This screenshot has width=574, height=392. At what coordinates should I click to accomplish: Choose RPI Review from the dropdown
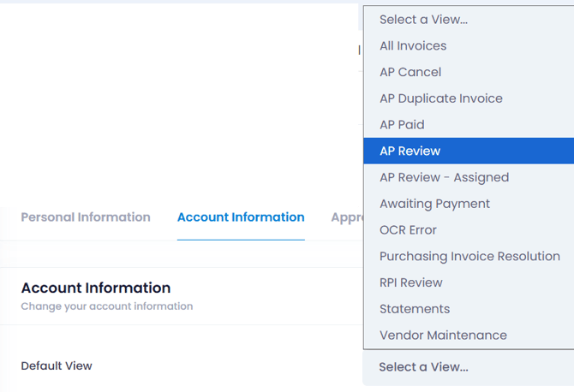pos(411,282)
